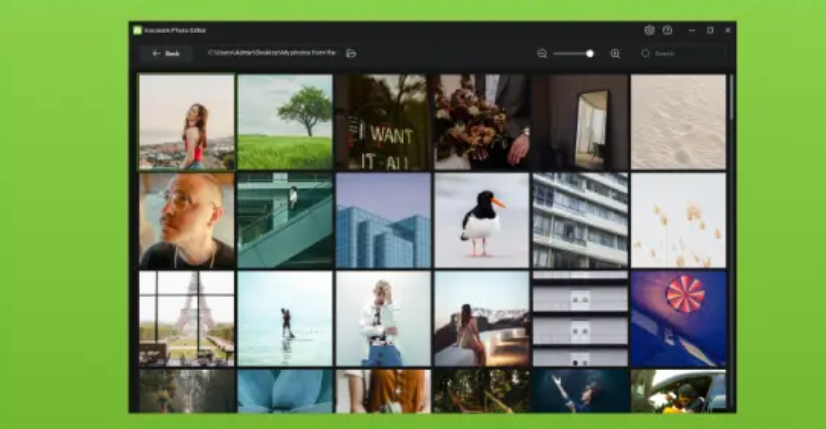Select the blue glass building photo

384,220
